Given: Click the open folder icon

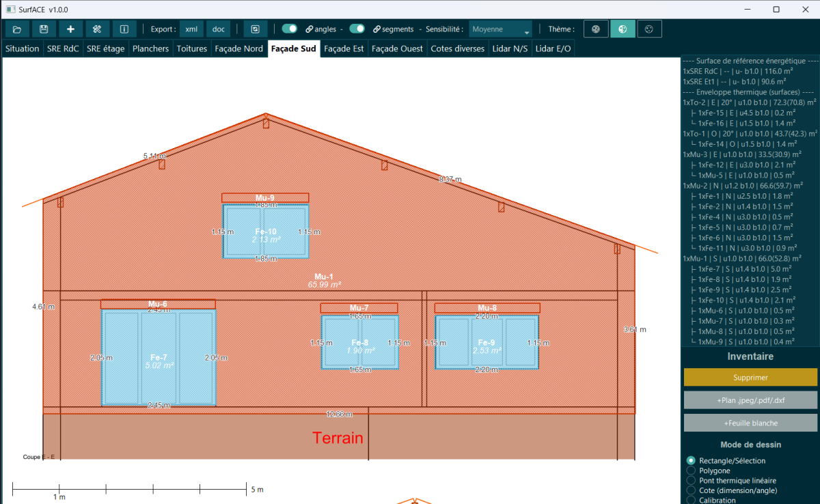Looking at the screenshot, I should [17, 29].
